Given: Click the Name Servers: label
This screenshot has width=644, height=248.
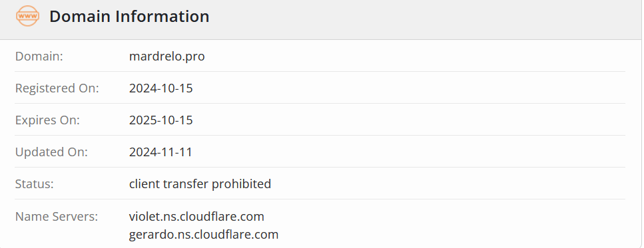Looking at the screenshot, I should [57, 216].
